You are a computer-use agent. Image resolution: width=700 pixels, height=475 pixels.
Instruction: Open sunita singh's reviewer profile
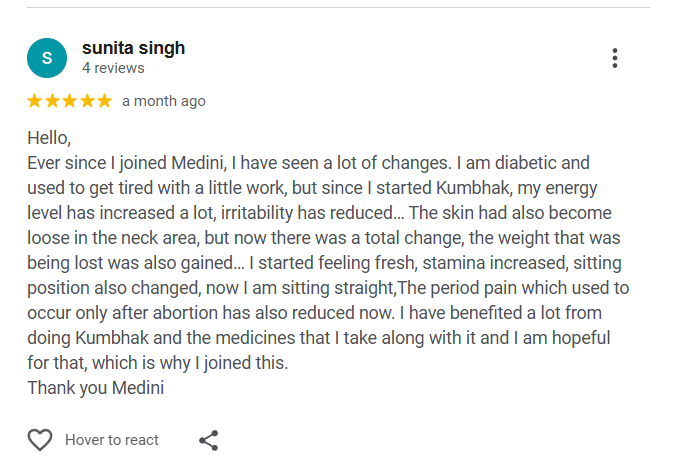pyautogui.click(x=133, y=48)
